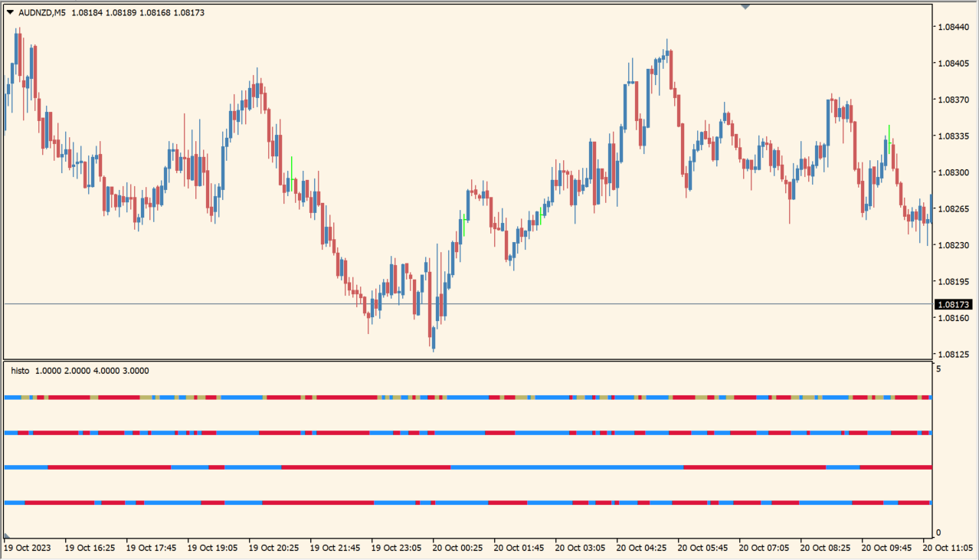
Task: Click the histo value 4.0000
Action: [106, 371]
